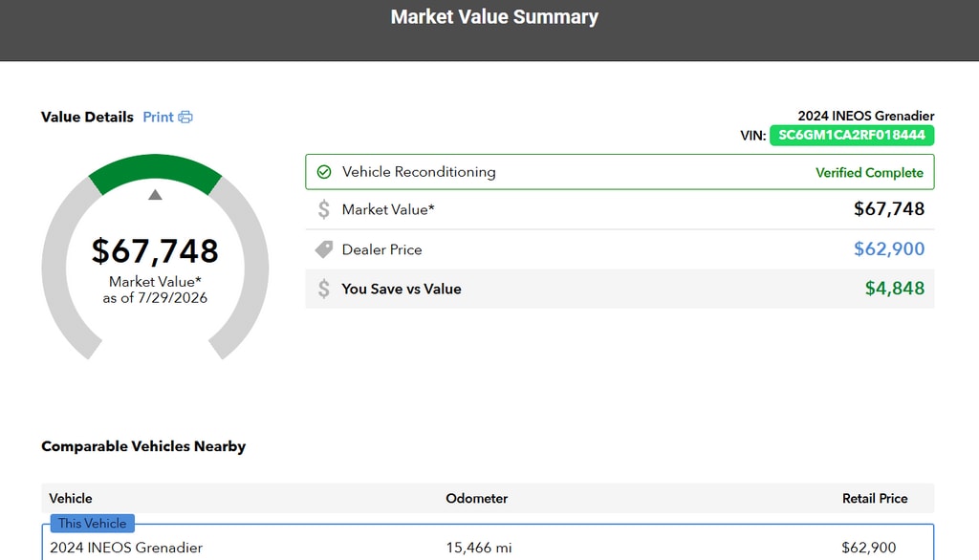The width and height of the screenshot is (979, 560).
Task: Click the Dealer Price label
Action: (x=382, y=249)
